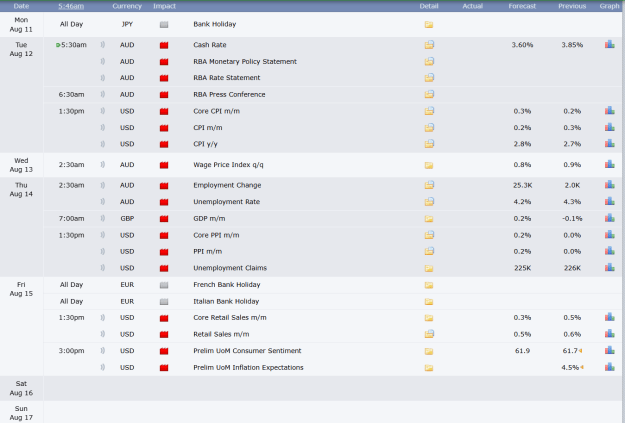Click the Impact column header
The image size is (625, 423).
coord(164,6)
